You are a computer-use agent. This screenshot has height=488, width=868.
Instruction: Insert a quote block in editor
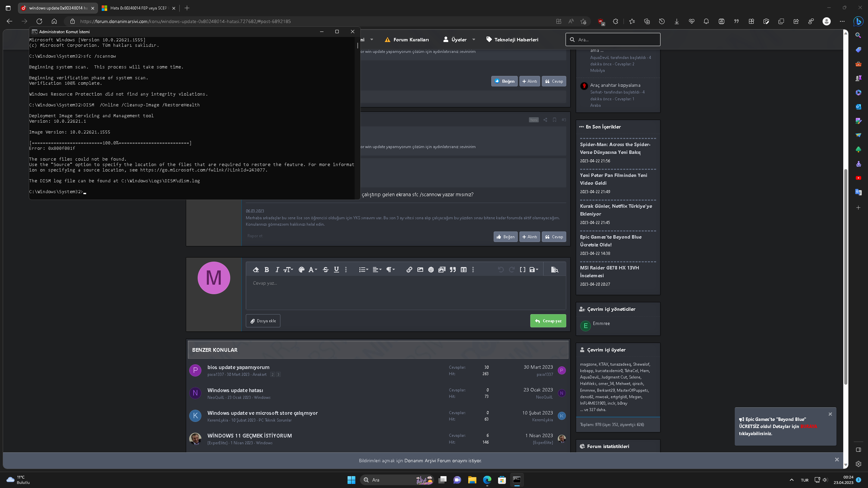pos(453,269)
